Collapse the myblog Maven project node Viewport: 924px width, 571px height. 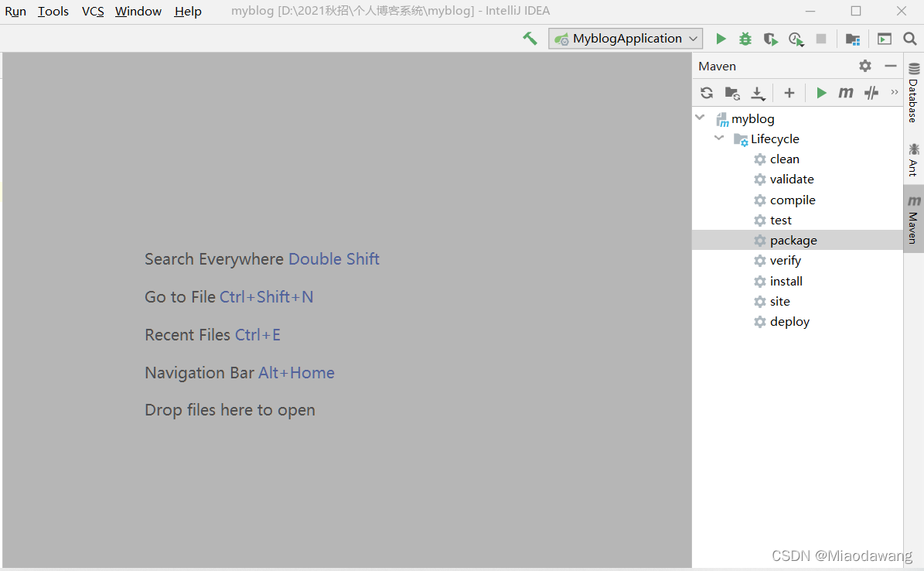701,118
